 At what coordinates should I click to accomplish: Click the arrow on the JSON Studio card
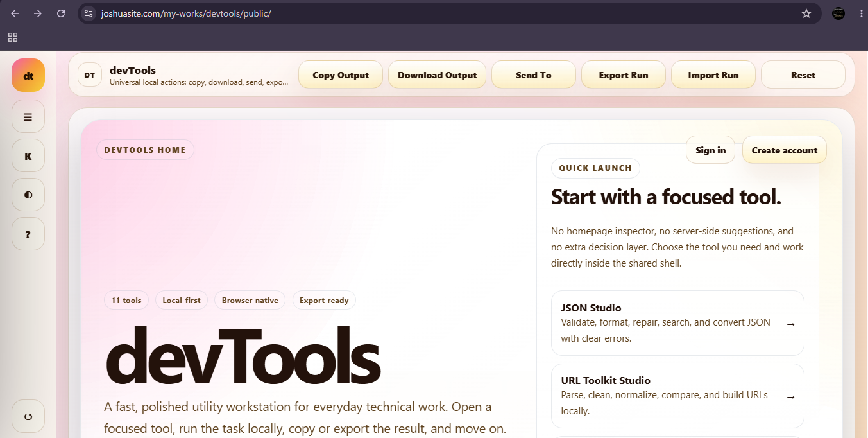click(x=790, y=324)
